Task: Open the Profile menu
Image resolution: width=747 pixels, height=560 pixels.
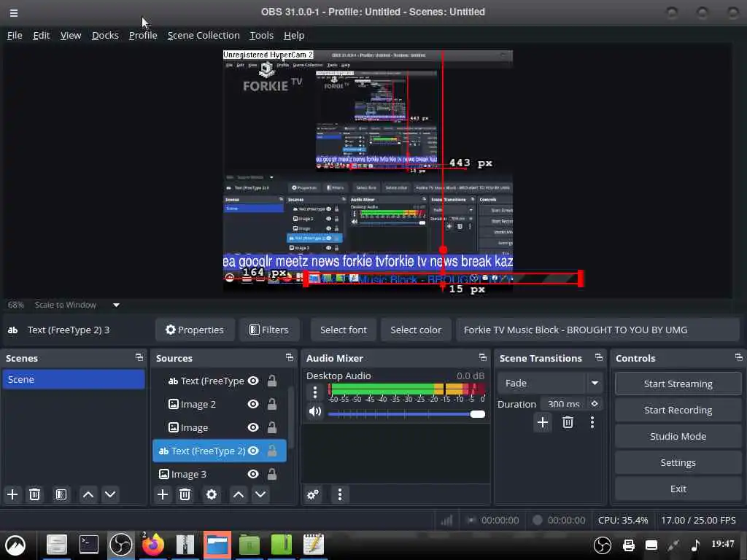Action: tap(143, 35)
